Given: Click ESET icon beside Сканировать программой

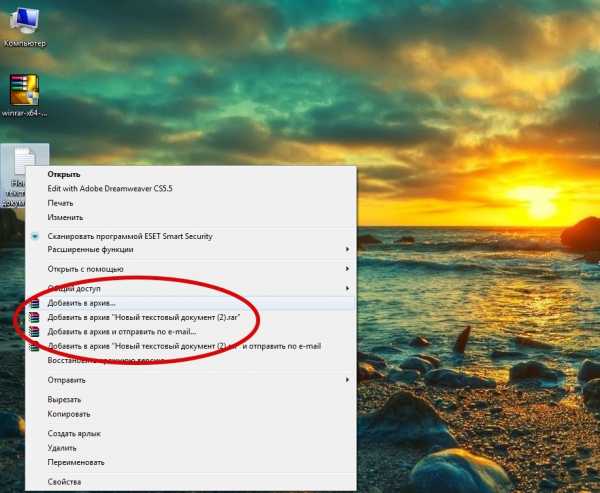Looking at the screenshot, I should pos(35,236).
